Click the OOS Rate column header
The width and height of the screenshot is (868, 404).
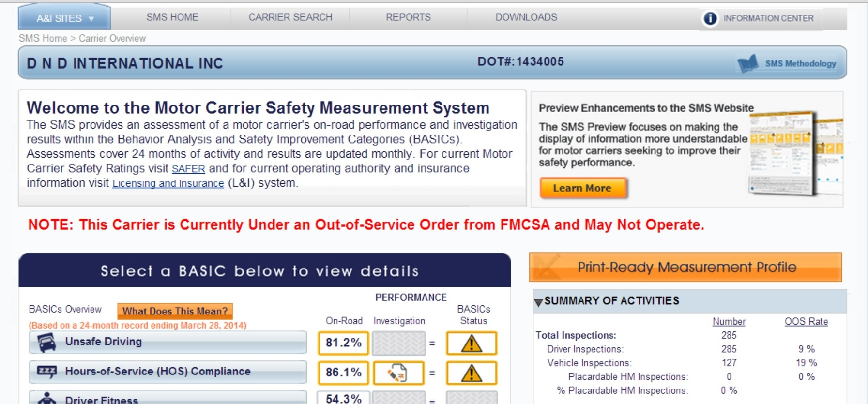coord(806,322)
